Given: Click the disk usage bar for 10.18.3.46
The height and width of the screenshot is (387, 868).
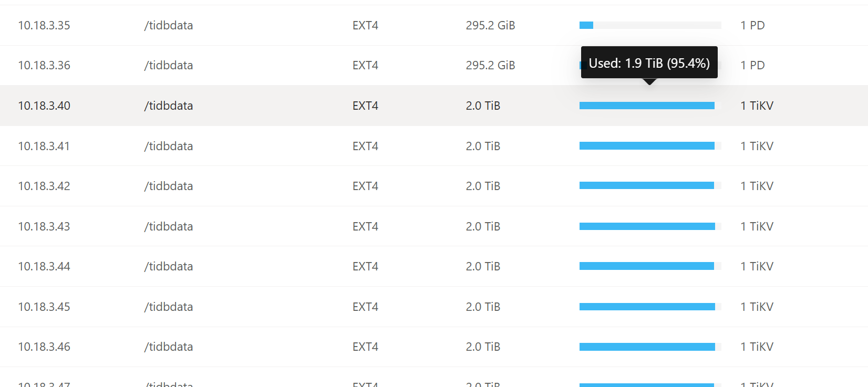Looking at the screenshot, I should pos(650,347).
